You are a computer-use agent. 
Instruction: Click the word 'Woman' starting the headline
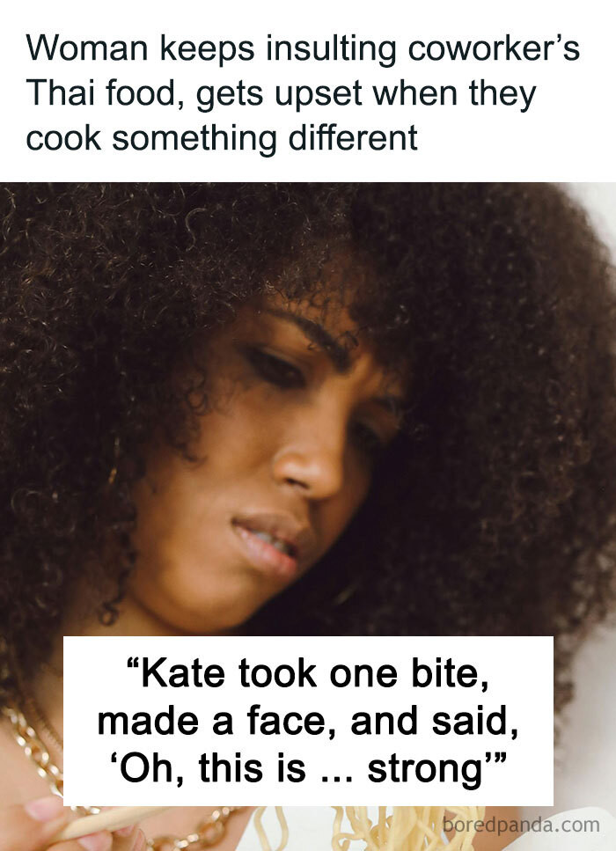point(87,48)
